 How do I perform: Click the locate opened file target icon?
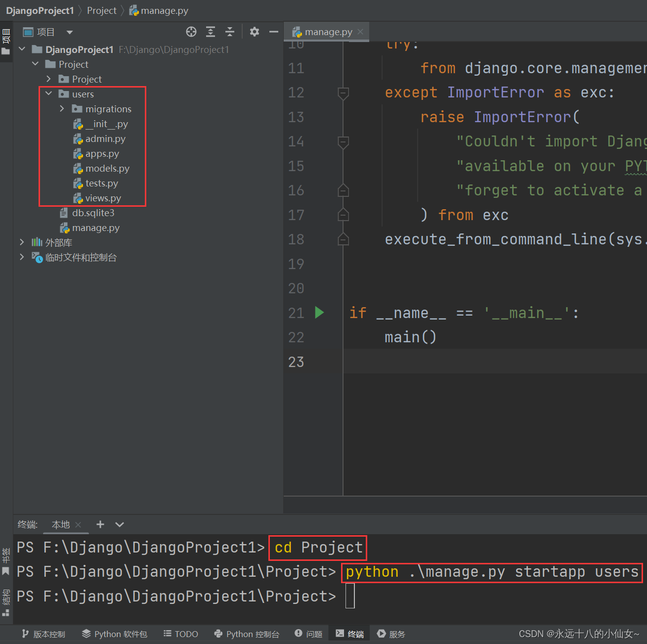pyautogui.click(x=191, y=32)
